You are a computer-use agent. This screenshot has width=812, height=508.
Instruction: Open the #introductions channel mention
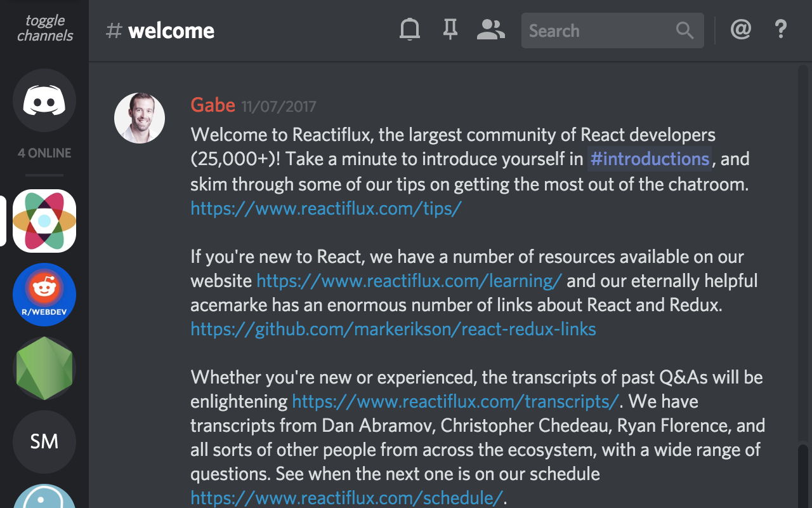point(650,159)
